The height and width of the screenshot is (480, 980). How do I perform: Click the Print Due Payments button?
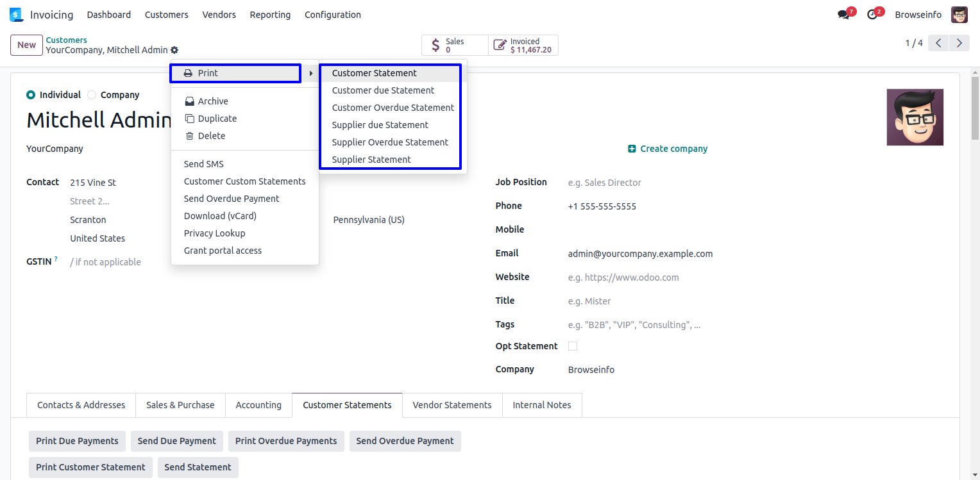click(x=77, y=441)
